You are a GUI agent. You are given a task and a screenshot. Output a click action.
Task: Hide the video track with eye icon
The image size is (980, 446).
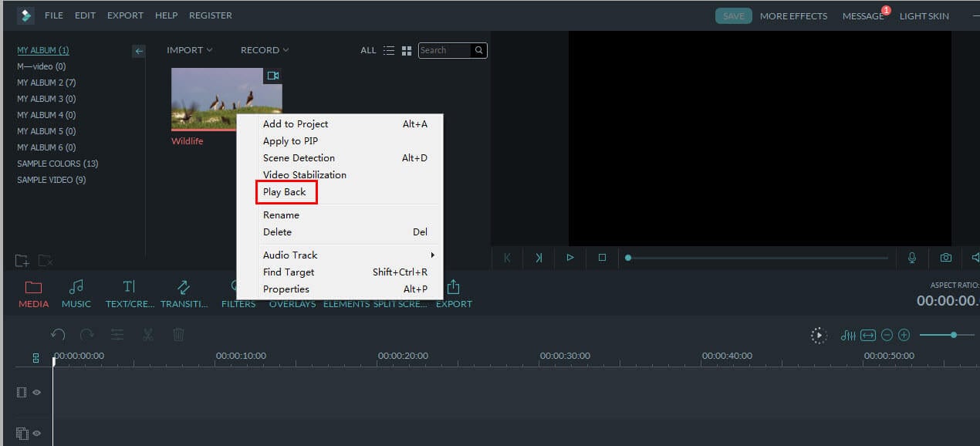pyautogui.click(x=36, y=393)
